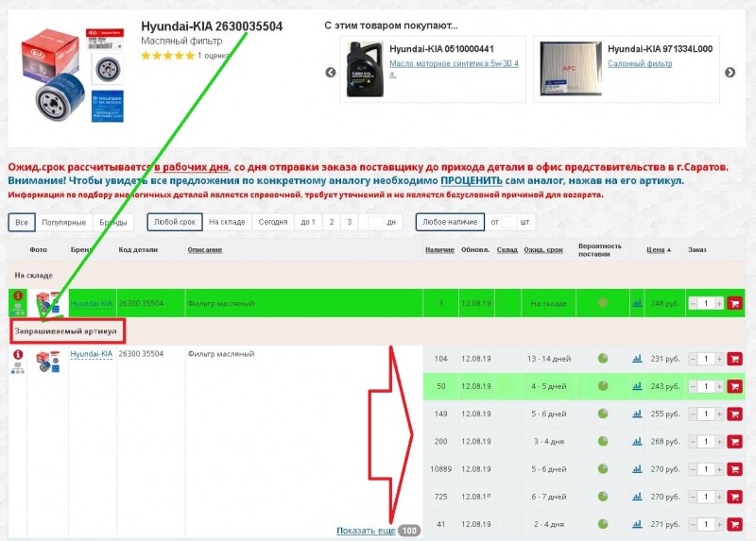Rate product via the five stars

[x=167, y=56]
